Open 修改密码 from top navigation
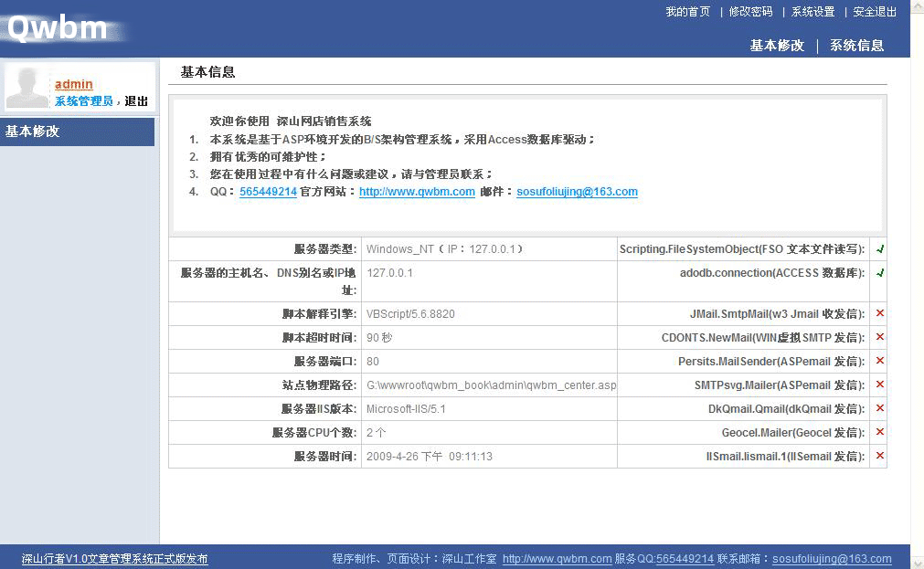This screenshot has width=924, height=569. (750, 12)
